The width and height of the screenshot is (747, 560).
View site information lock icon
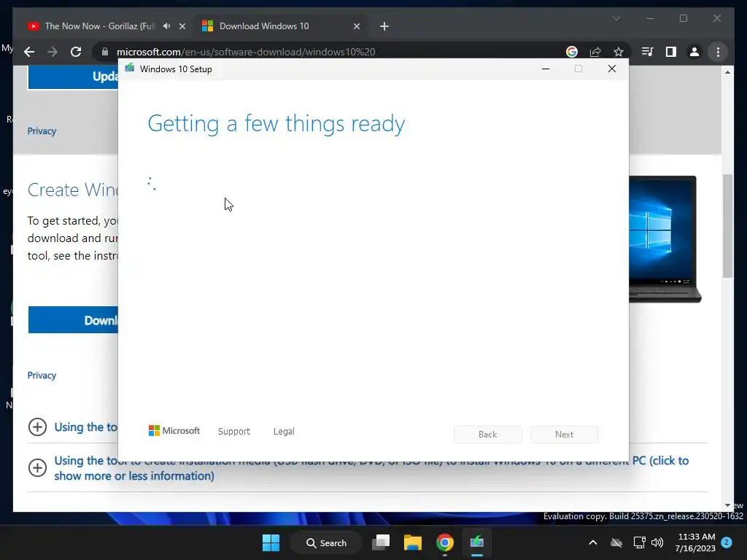(x=105, y=52)
